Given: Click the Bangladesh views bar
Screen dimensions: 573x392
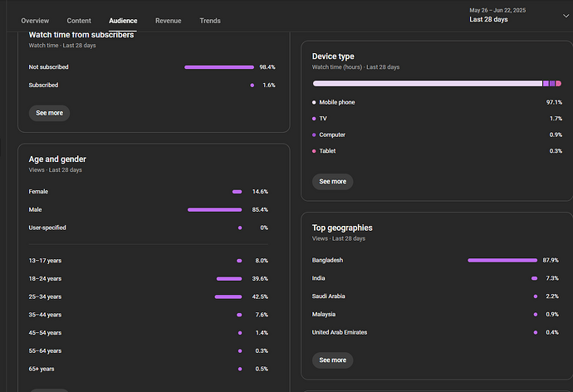Looking at the screenshot, I should pos(502,261).
